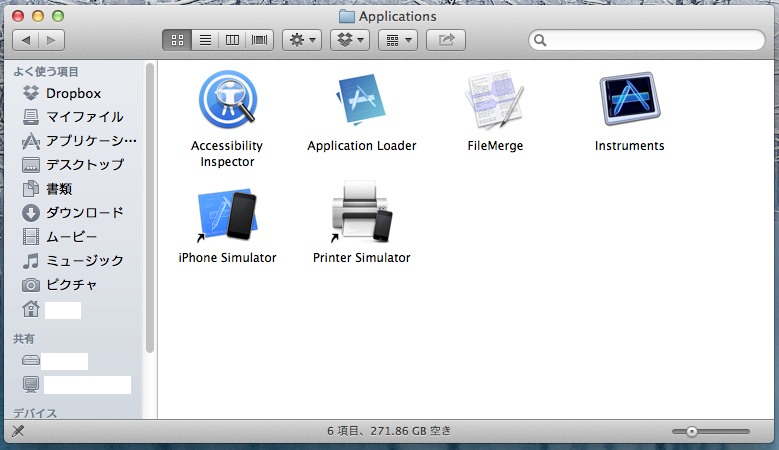Select the Application Loader icon
This screenshot has width=779, height=450.
pyautogui.click(x=361, y=100)
